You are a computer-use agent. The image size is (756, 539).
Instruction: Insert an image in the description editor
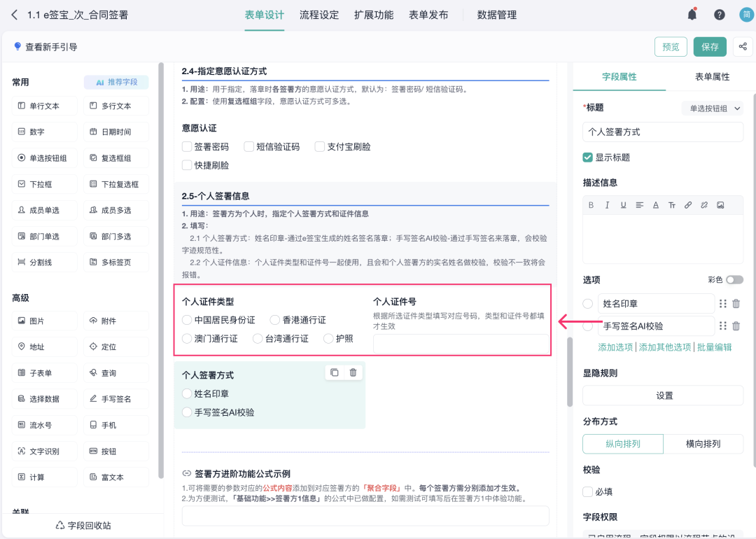click(x=720, y=205)
